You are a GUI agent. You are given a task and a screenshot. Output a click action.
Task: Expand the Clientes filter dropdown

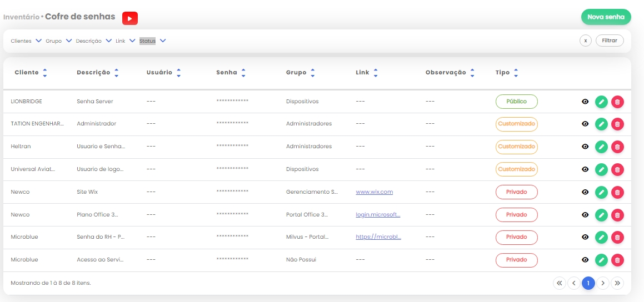pos(38,41)
